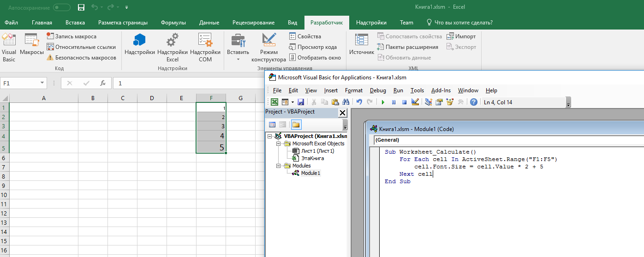This screenshot has width=644, height=257.
Task: Click the Find binoculars icon in VBA toolbar
Action: (x=346, y=102)
